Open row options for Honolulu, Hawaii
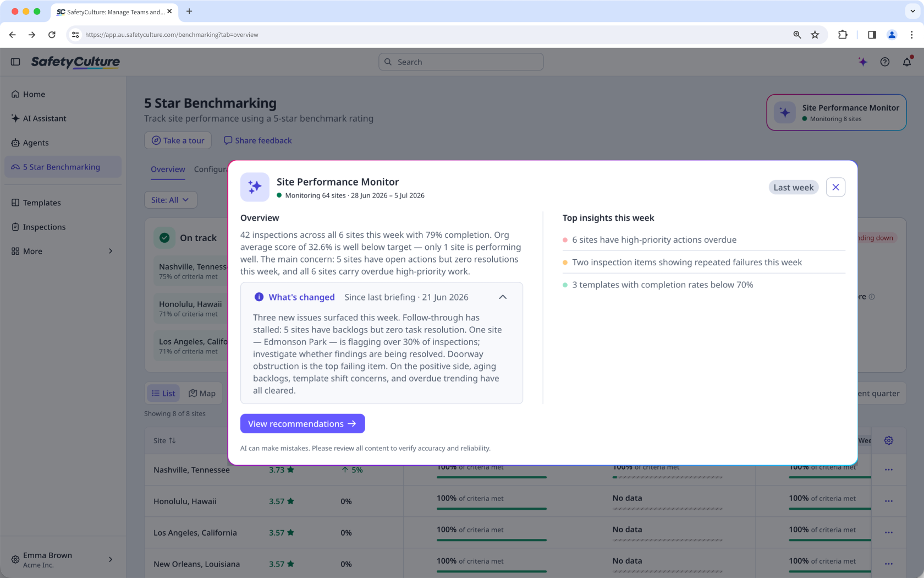 (889, 501)
